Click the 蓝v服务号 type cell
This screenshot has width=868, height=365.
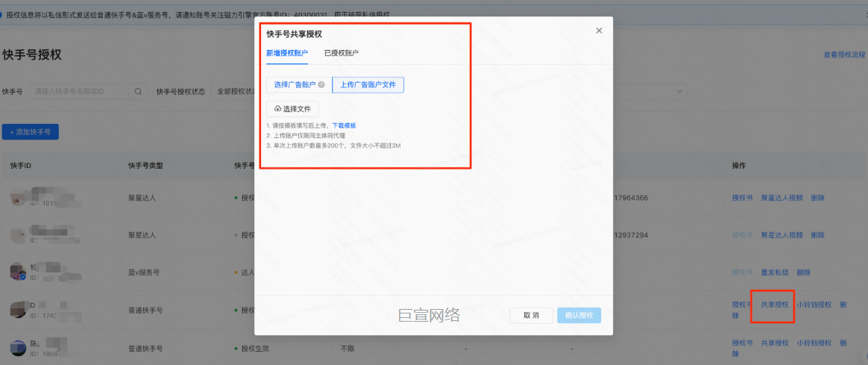pyautogui.click(x=144, y=272)
